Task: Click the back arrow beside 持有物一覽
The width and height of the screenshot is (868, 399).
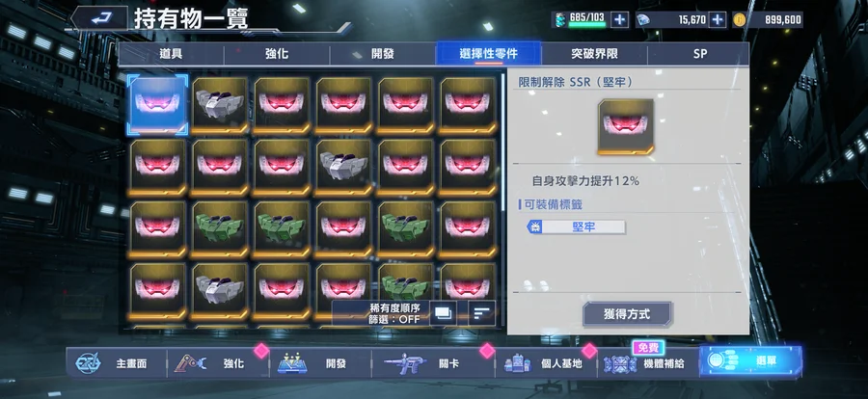Action: 99,19
